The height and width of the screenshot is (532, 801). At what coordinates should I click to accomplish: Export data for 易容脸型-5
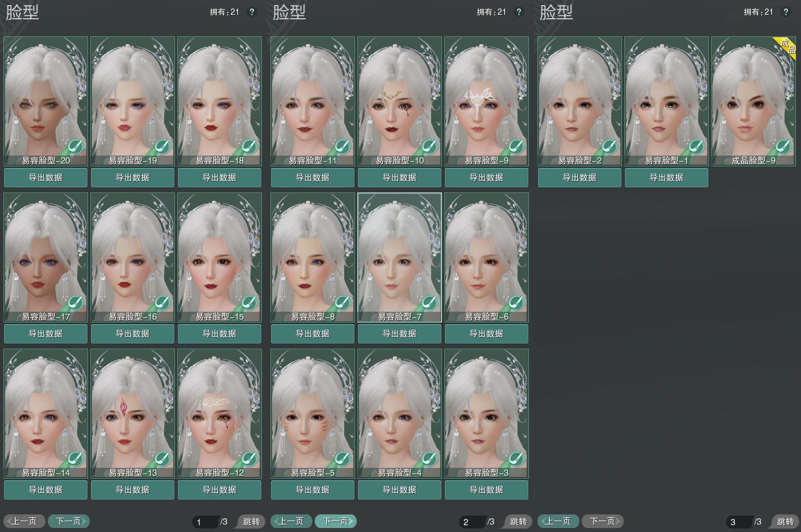(x=313, y=490)
